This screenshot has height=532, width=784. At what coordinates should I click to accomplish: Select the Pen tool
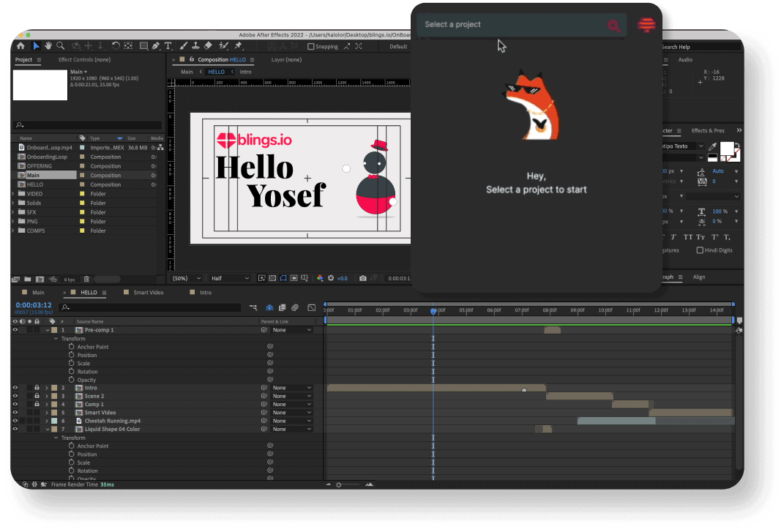point(156,46)
